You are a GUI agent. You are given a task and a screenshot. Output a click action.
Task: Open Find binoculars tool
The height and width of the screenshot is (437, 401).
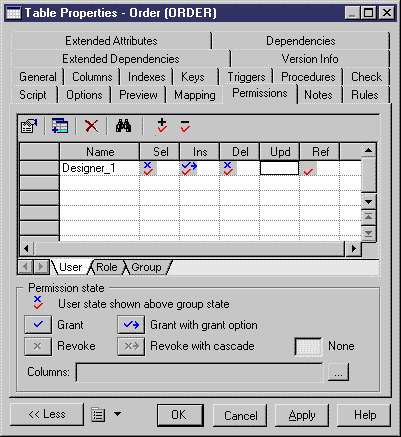(x=123, y=126)
